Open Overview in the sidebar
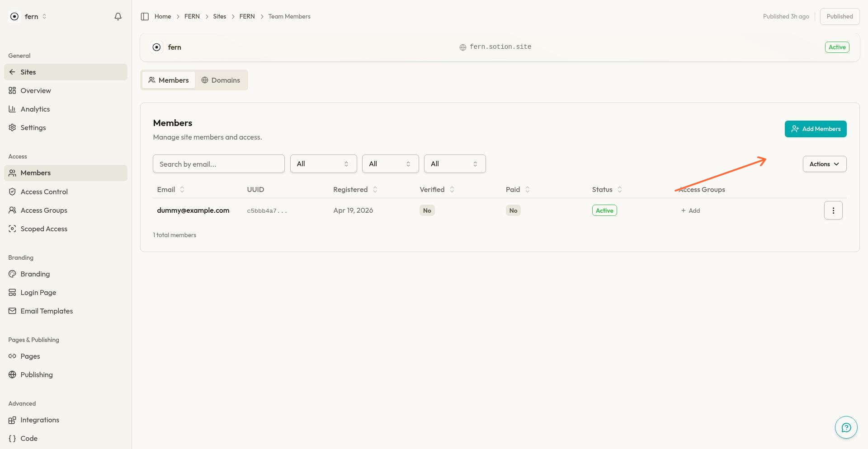The width and height of the screenshot is (868, 449). pyautogui.click(x=66, y=90)
